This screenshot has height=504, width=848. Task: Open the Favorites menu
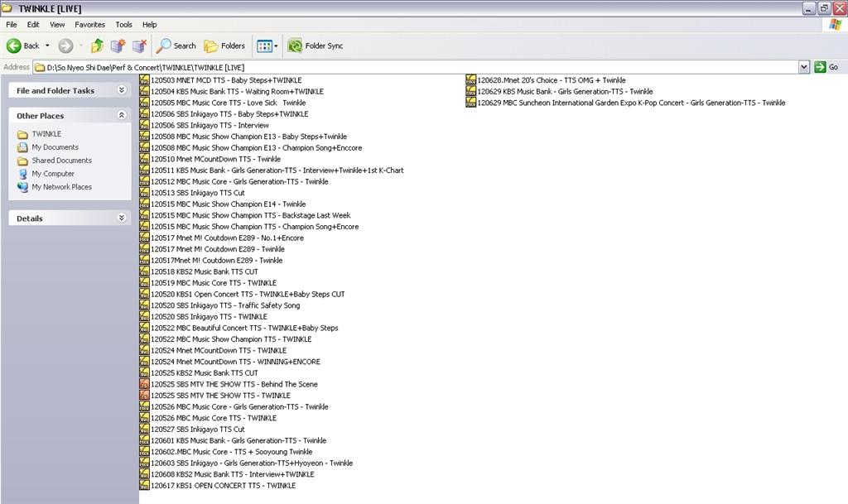(89, 24)
